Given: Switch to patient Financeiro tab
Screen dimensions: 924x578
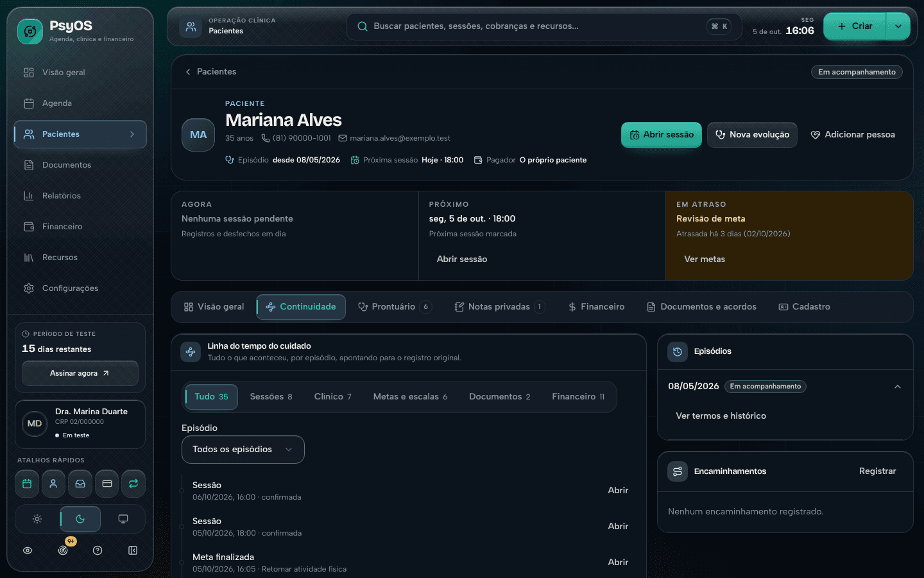Looking at the screenshot, I should (596, 307).
